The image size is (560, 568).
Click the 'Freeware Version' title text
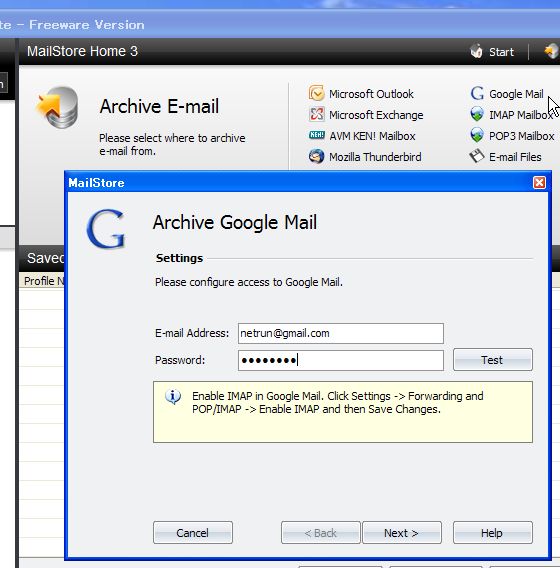pyautogui.click(x=87, y=25)
